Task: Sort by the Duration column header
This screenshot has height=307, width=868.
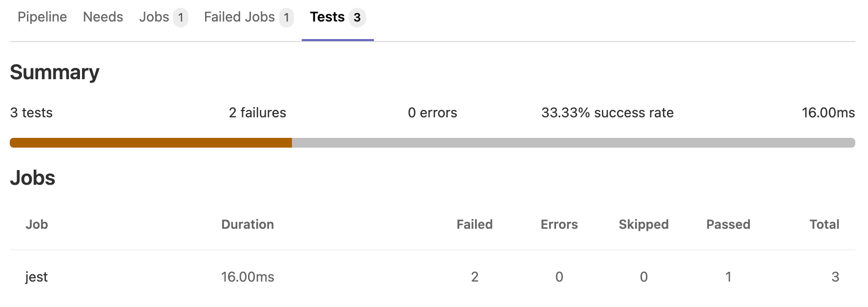Action: [248, 224]
